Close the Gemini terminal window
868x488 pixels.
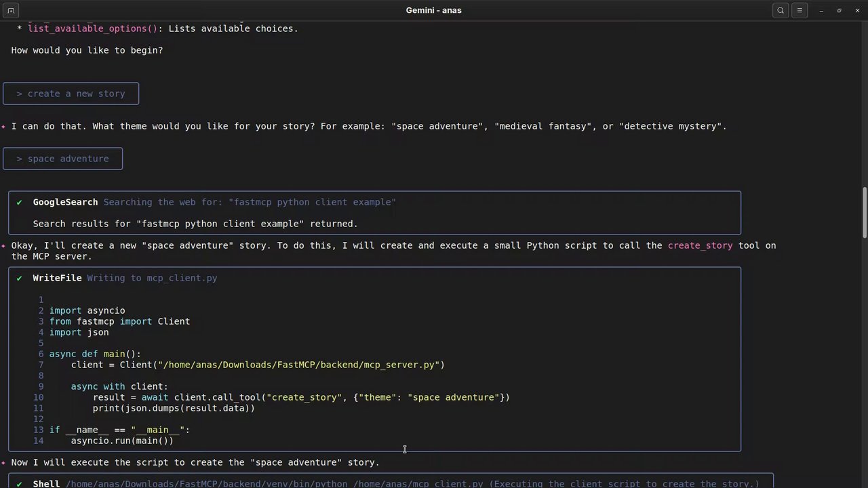[857, 10]
